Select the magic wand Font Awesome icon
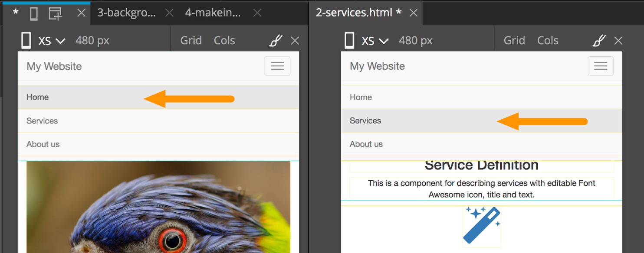Image resolution: width=644 pixels, height=253 pixels. coord(482,225)
